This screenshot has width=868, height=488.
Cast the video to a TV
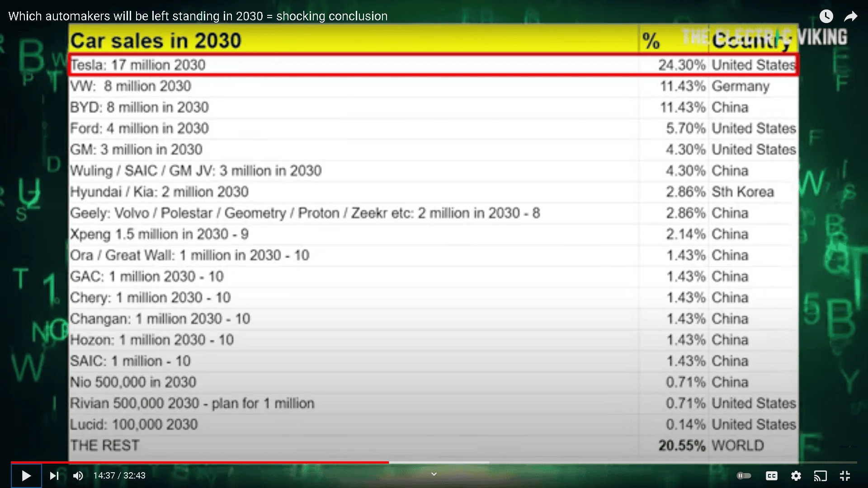[x=821, y=475]
